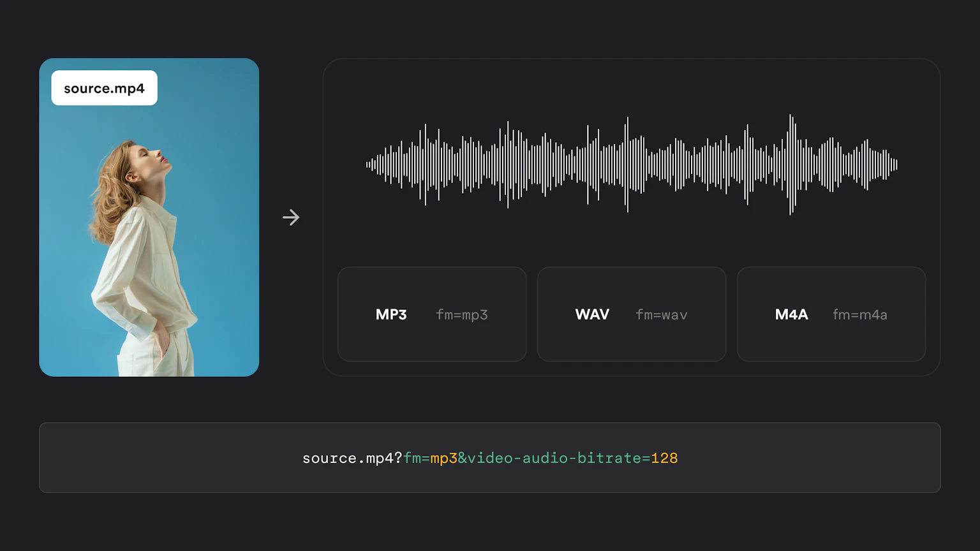
Task: Click the video-audio-bitrate parameter in URL
Action: click(554, 458)
